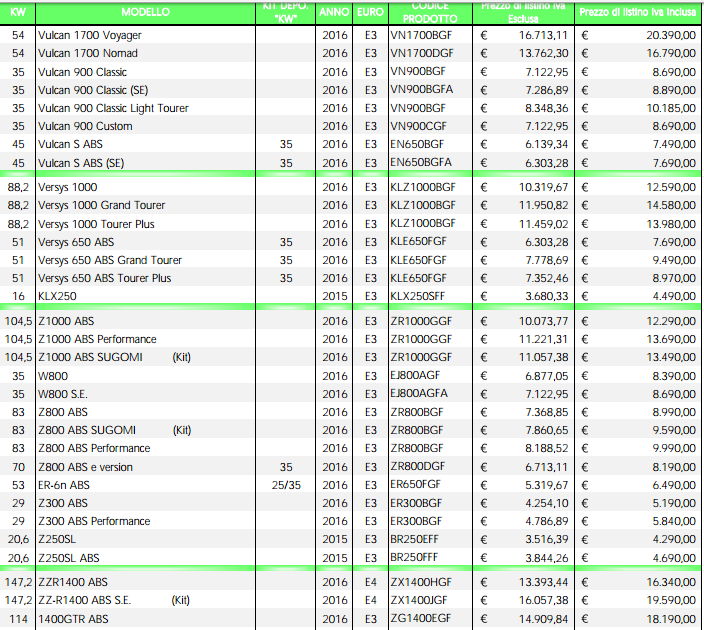Viewport: 704px width, 630px height.
Task: Click the 114 KW value
Action: tap(18, 619)
